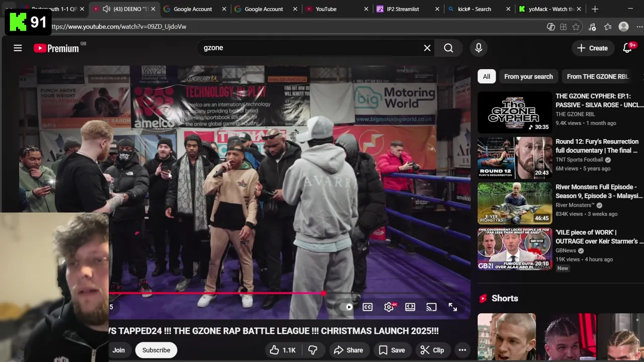The image size is (644, 362).
Task: Open the second Shorts thumbnail
Action: (567, 337)
